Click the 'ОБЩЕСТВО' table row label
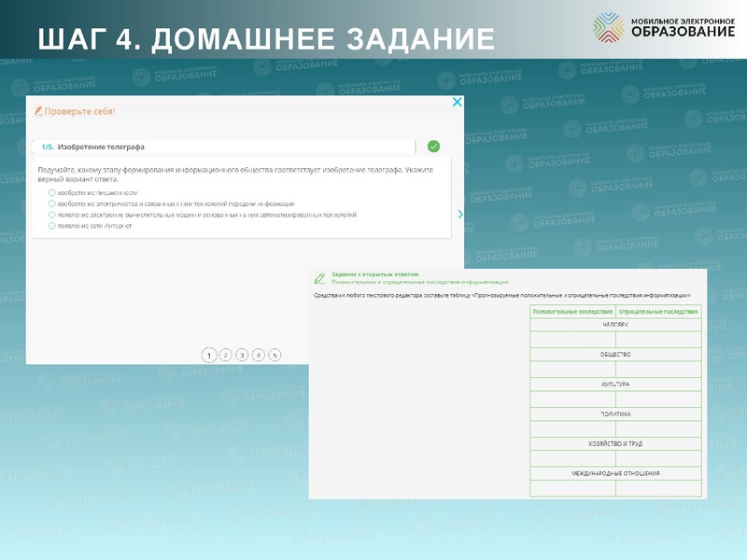 click(615, 355)
